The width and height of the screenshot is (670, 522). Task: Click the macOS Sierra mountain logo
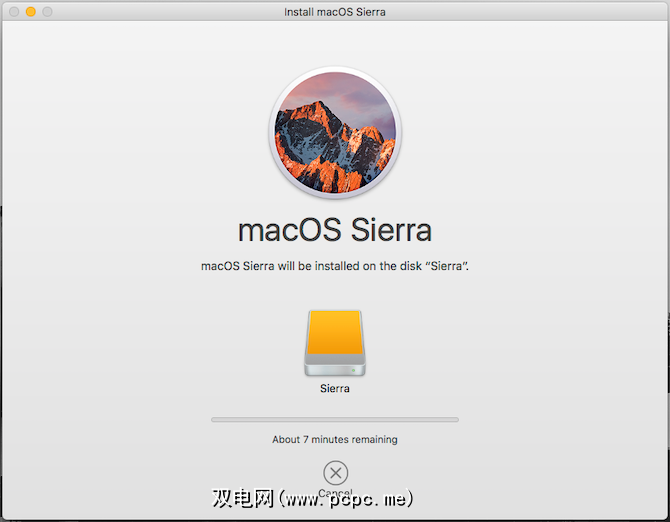pos(335,132)
